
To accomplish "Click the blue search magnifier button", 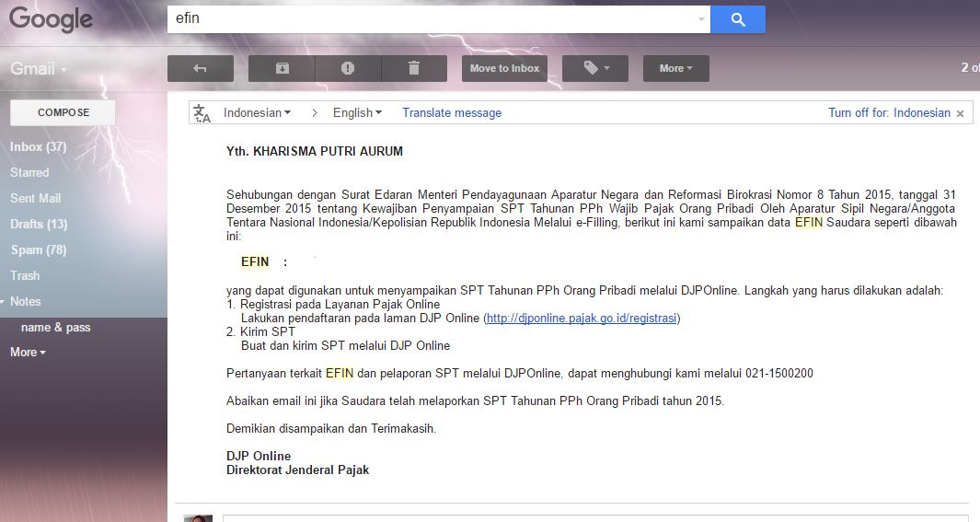I will [x=737, y=19].
